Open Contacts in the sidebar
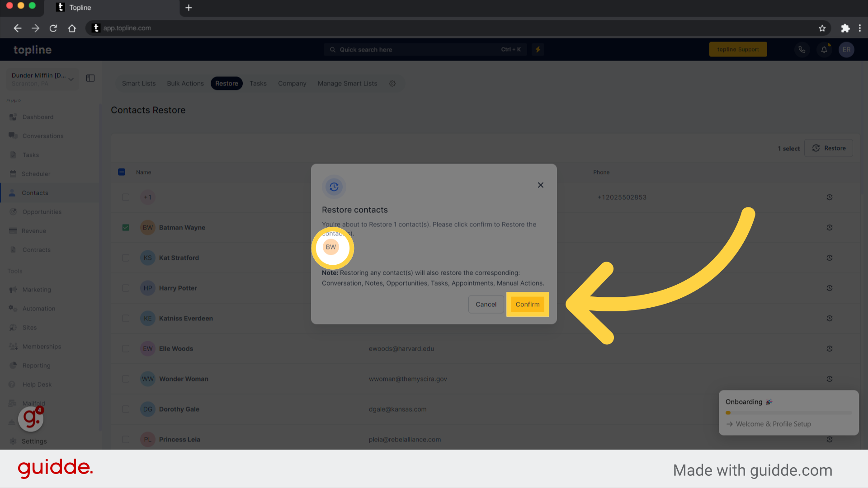The height and width of the screenshot is (488, 868). [35, 193]
